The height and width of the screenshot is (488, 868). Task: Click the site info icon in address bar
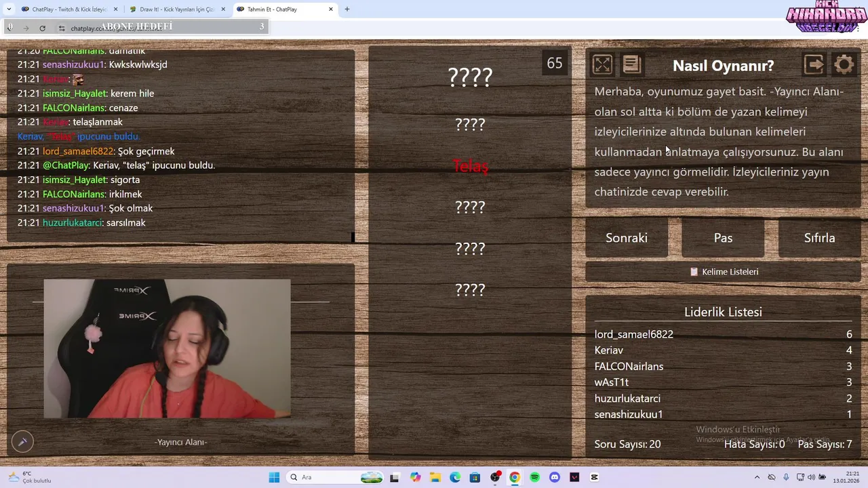pos(62,28)
